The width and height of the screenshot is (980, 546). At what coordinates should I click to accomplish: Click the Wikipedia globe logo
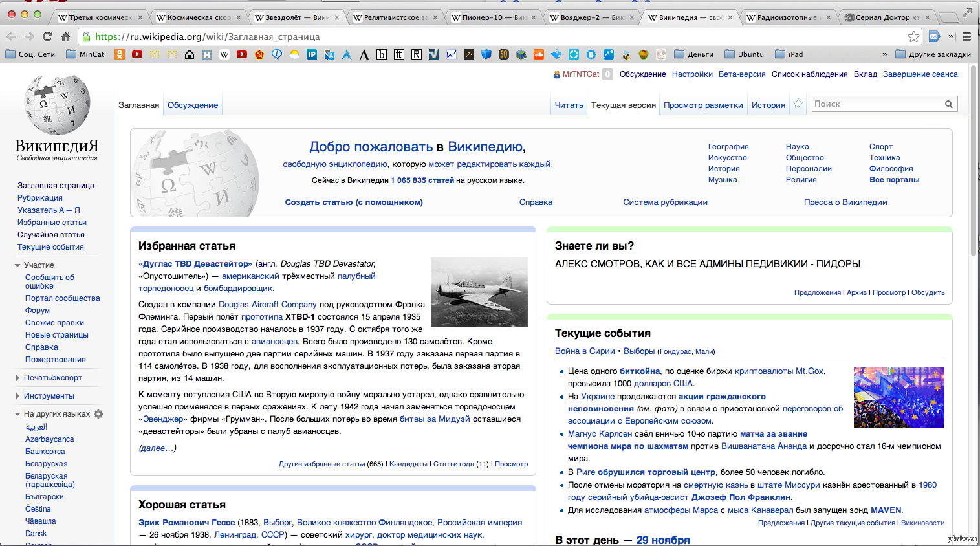point(57,104)
